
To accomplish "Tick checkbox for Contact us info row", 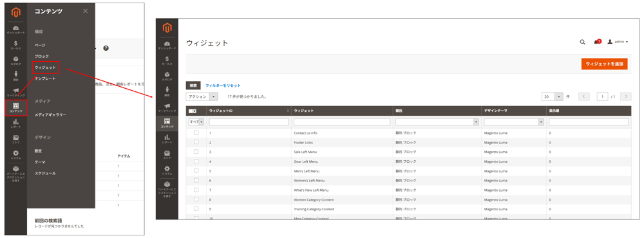I will 196,133.
